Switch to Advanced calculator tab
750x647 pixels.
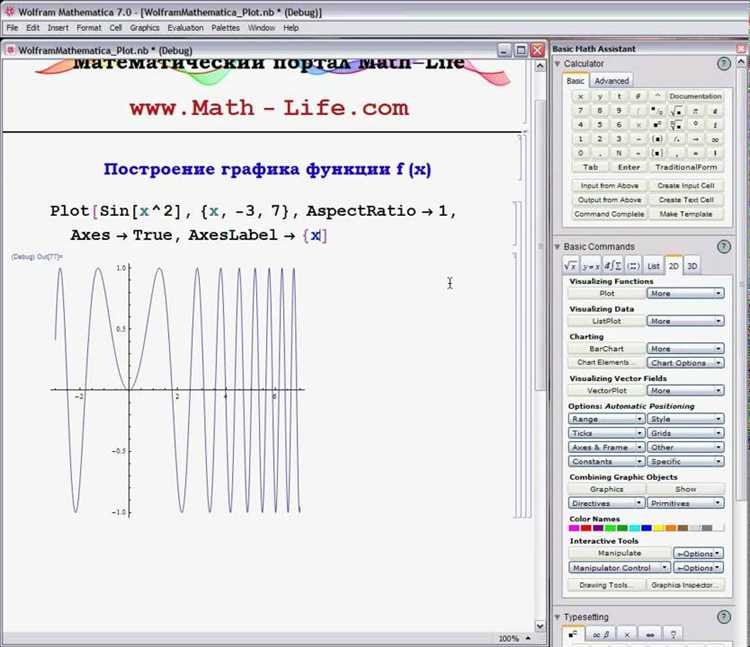(x=612, y=81)
